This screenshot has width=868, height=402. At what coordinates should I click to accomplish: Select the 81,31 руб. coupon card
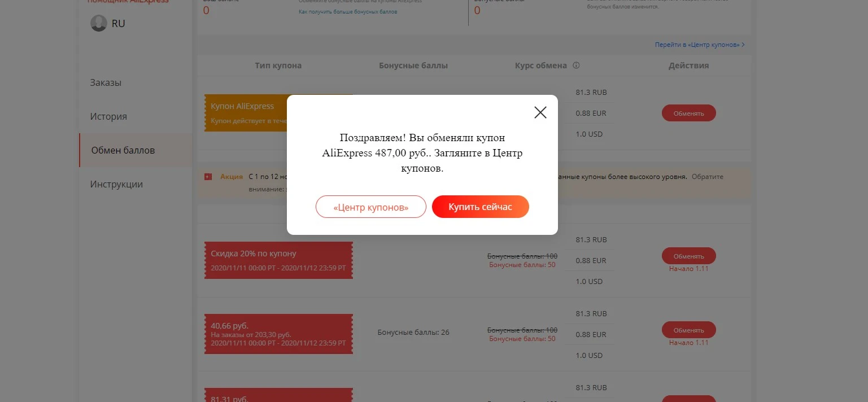point(278,395)
